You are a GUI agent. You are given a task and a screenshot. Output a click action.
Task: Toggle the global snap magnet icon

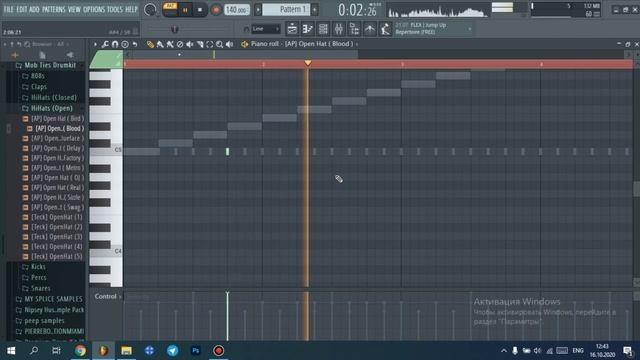[246, 29]
